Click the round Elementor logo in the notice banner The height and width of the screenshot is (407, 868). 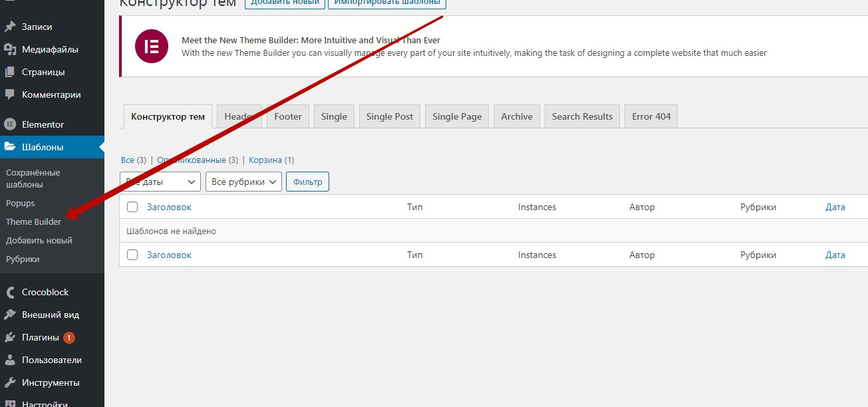pyautogui.click(x=152, y=47)
